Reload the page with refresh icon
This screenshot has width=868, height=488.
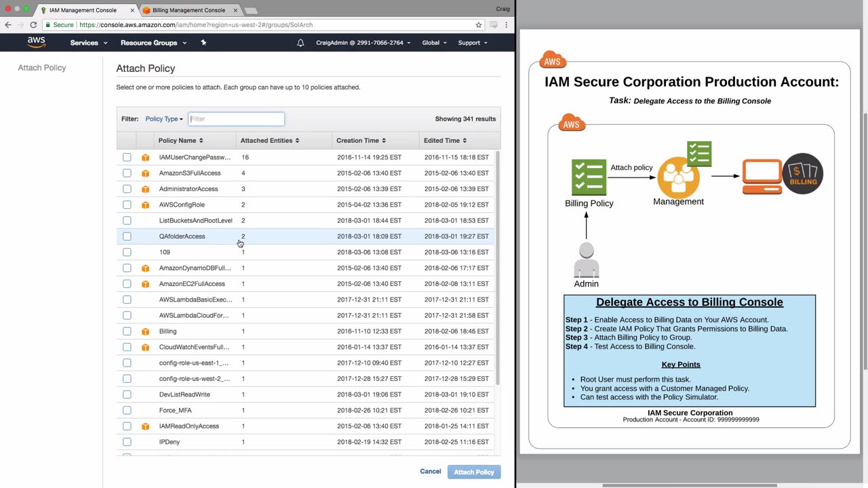click(33, 24)
